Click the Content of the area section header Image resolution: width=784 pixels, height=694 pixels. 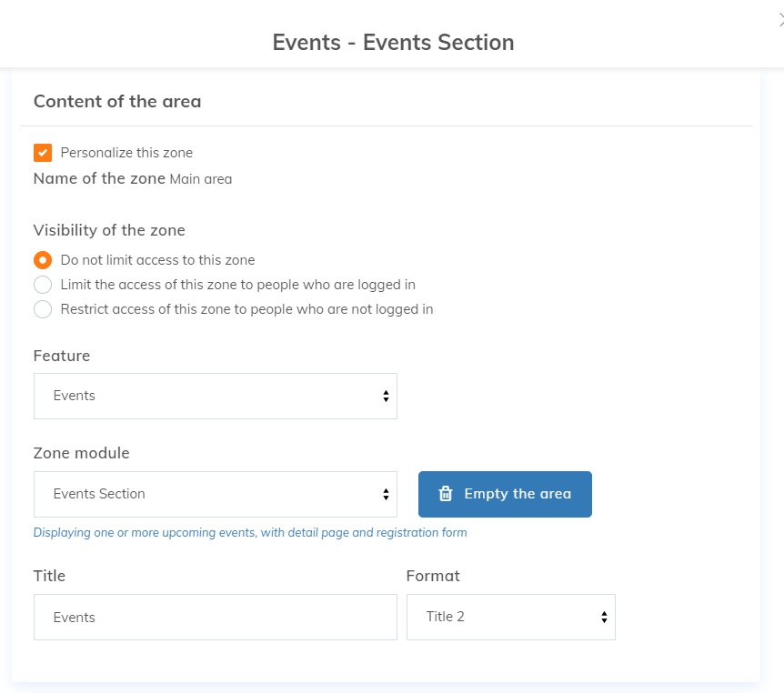117,101
